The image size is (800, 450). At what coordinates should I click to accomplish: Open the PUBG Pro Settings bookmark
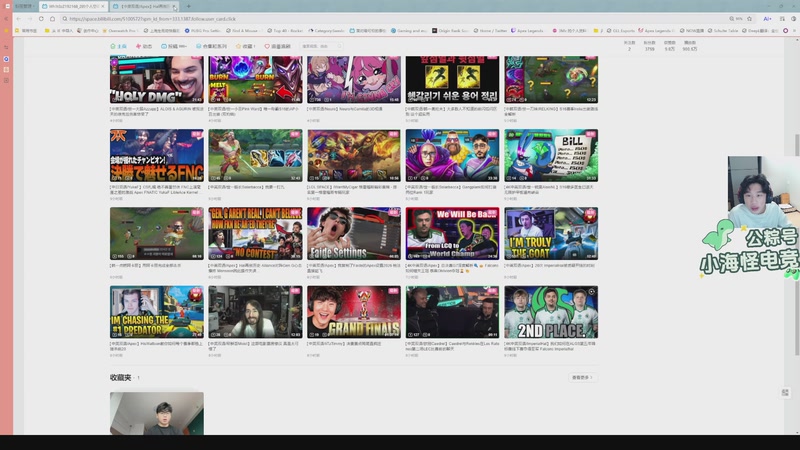(x=203, y=31)
